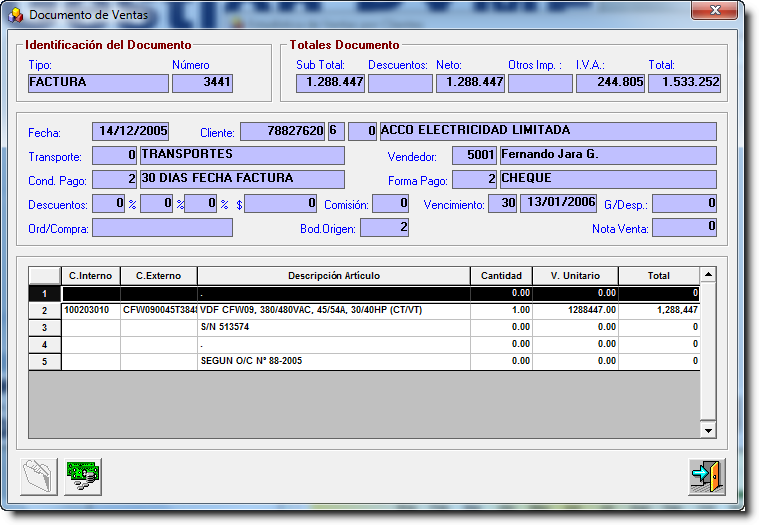Click the Fecha field 14/12/2005
Screen dimensions: 759x525
pyautogui.click(x=131, y=132)
